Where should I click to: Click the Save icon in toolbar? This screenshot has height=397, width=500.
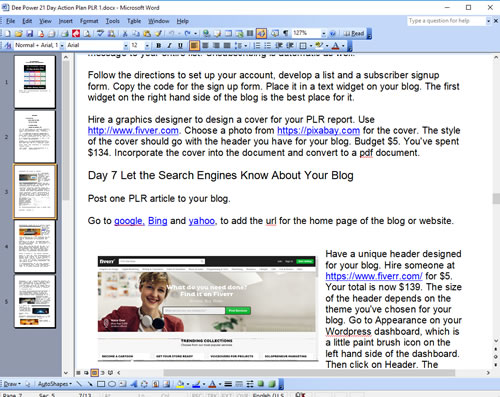click(x=30, y=33)
